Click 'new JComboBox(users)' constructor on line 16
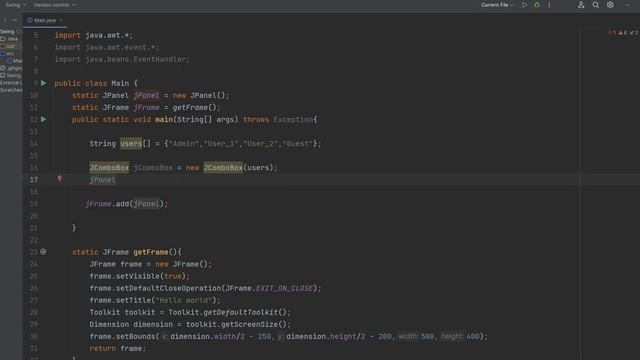640x360 pixels. coord(231,168)
